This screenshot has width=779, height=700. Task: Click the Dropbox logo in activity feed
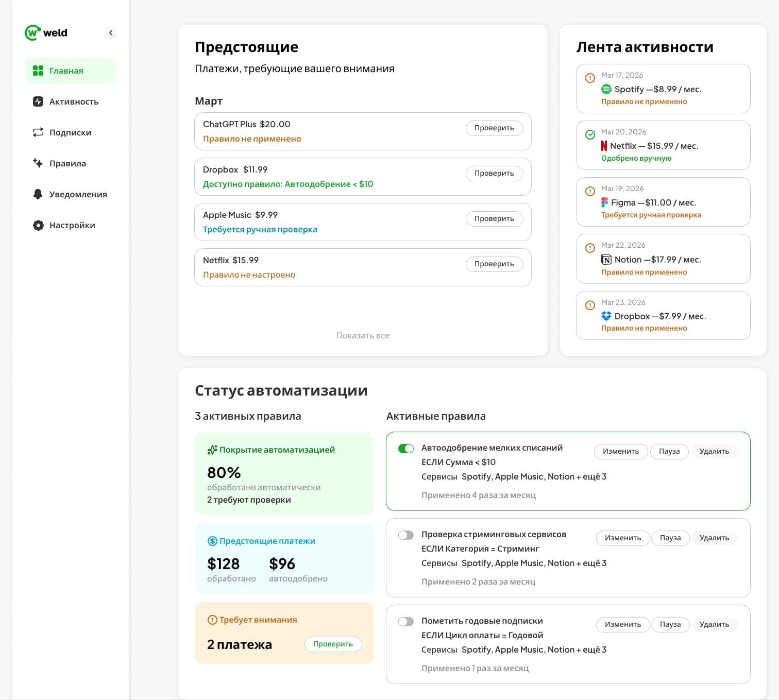(x=606, y=316)
